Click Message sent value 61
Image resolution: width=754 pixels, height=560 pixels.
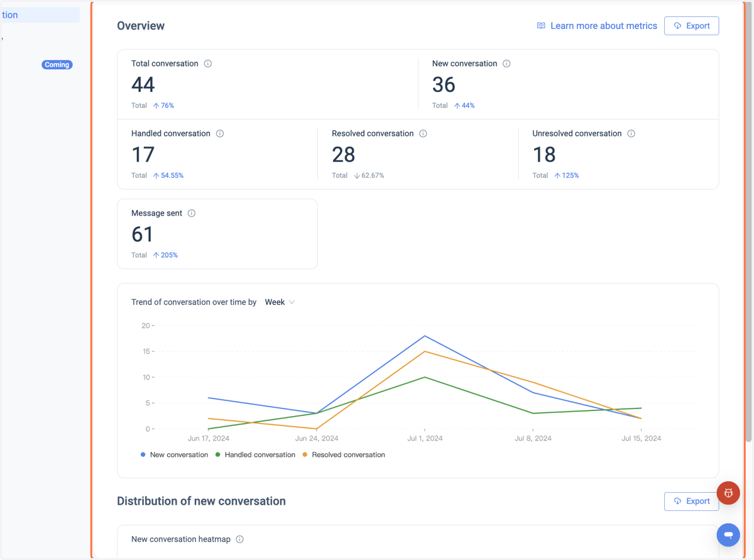pos(143,234)
